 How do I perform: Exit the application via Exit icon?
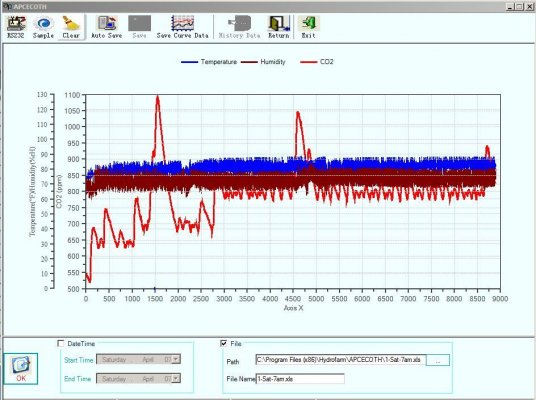coord(308,27)
